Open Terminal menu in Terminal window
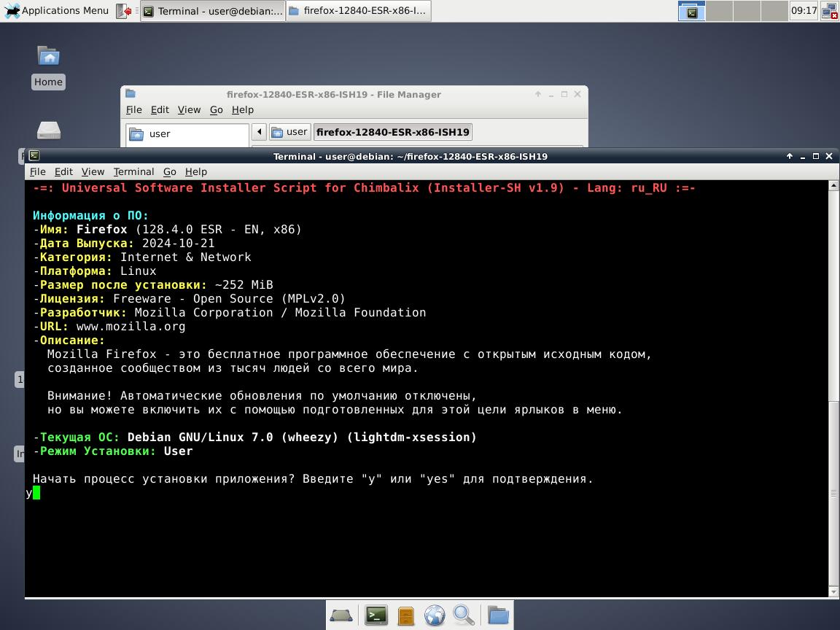The width and height of the screenshot is (840, 630). tap(133, 171)
